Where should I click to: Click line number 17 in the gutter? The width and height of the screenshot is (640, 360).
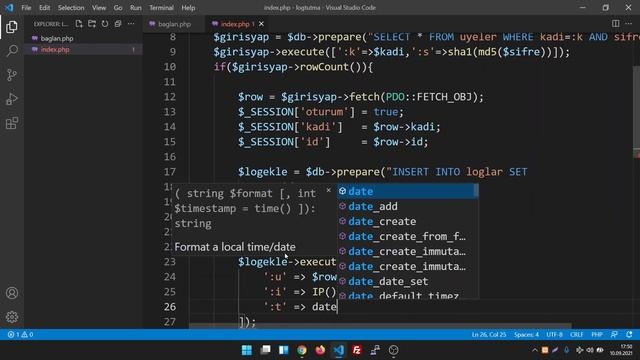point(169,172)
